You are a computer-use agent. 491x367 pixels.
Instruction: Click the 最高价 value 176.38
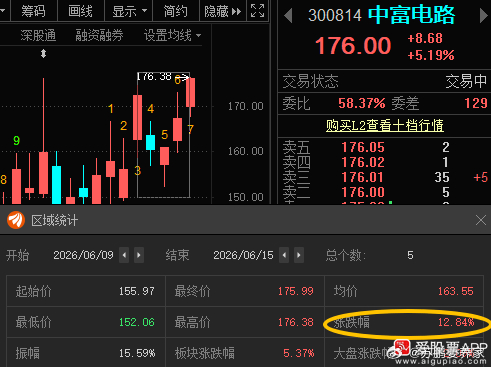(296, 322)
